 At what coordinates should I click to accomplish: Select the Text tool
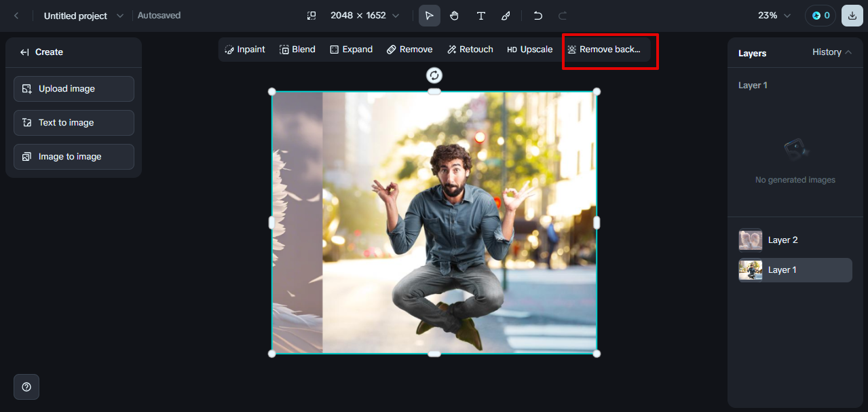point(480,16)
